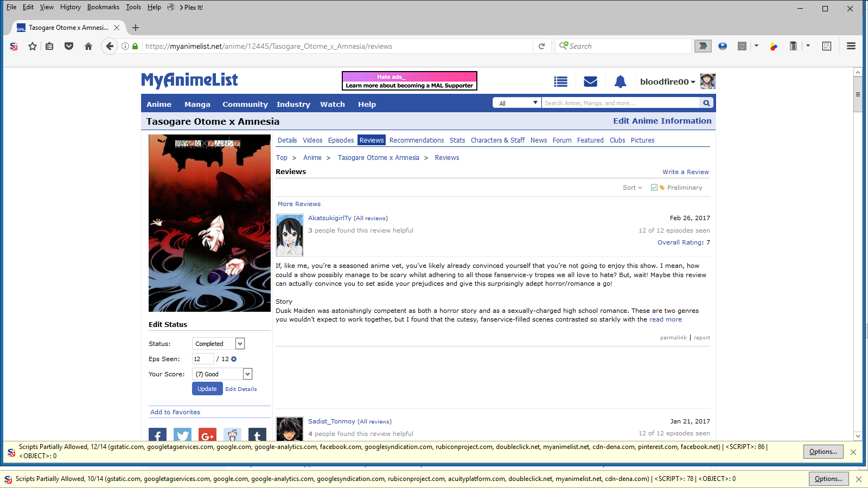
Task: Click in the Eps Seen input field
Action: click(202, 359)
